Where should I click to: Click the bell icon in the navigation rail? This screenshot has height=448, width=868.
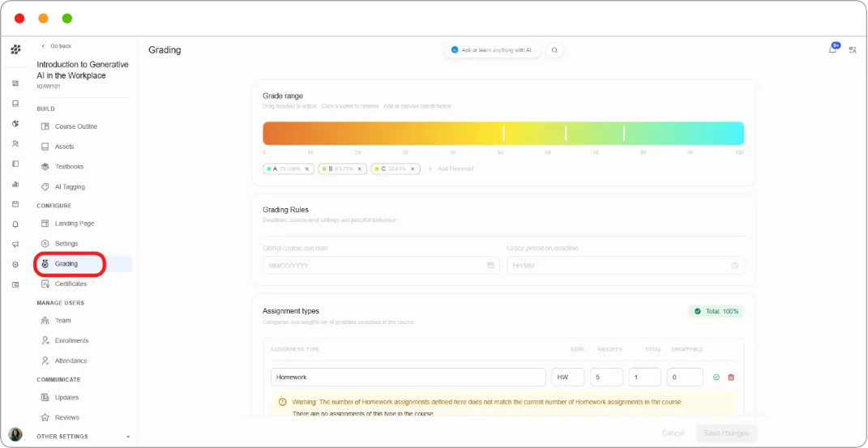(x=15, y=224)
